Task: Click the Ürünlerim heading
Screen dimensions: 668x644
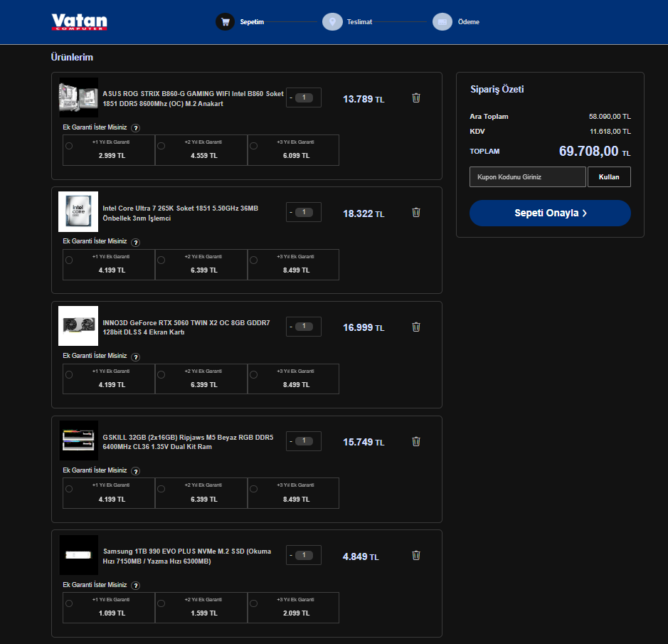Action: [72, 57]
